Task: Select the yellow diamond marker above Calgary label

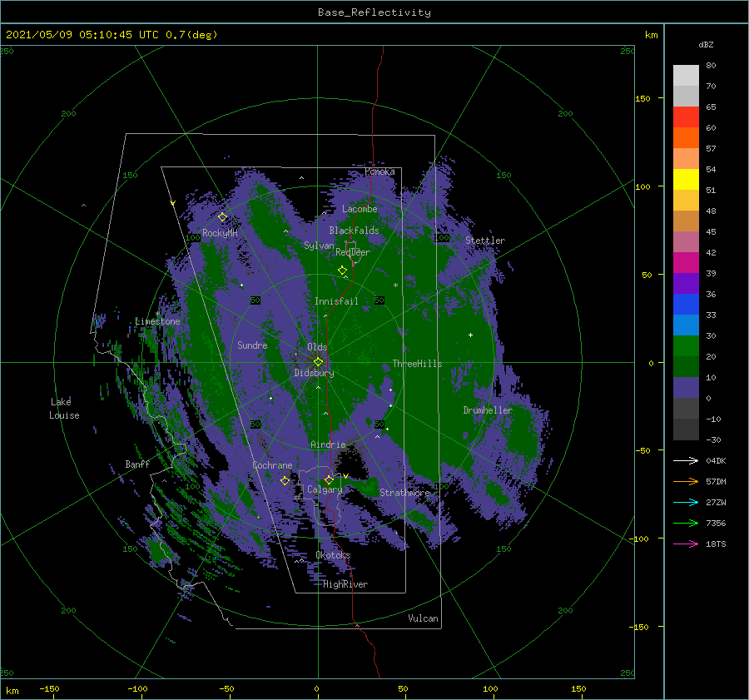Action: [329, 479]
